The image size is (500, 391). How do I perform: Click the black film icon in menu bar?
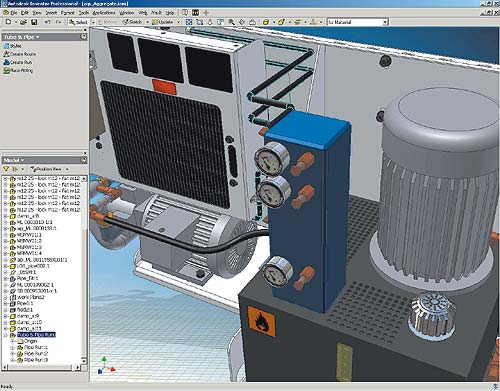[196, 13]
